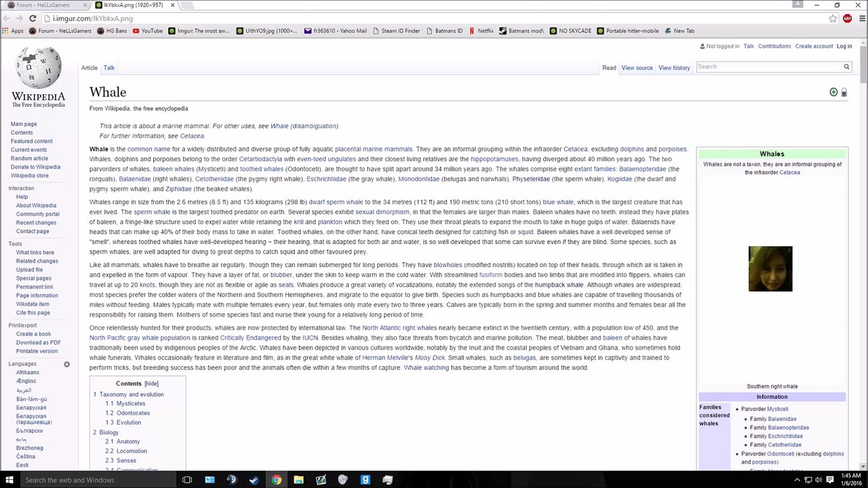Image resolution: width=868 pixels, height=488 pixels.
Task: Click the Read tab
Action: pyautogui.click(x=609, y=68)
